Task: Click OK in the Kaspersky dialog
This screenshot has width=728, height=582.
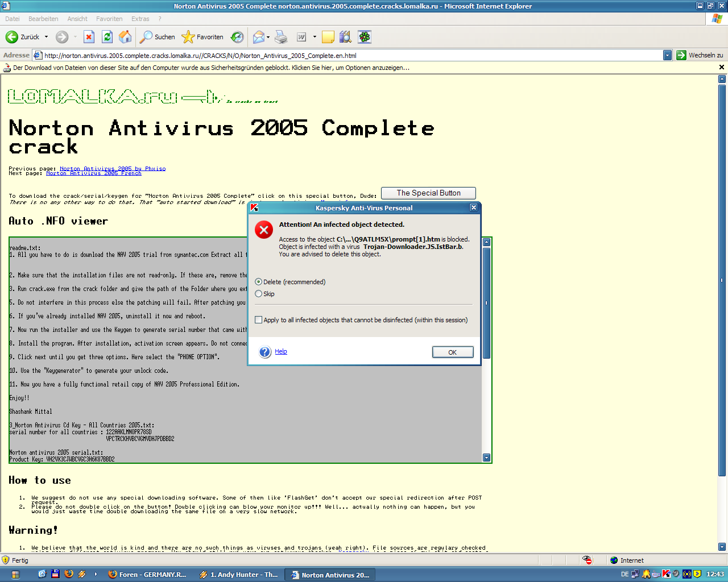Action: click(x=453, y=352)
